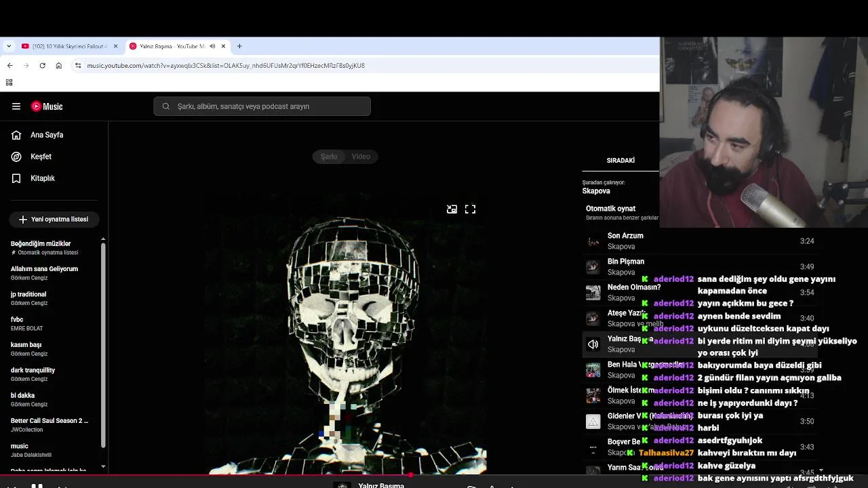868x488 pixels.
Task: Create a playlist with Yeni oynatma listesi
Action: [x=54, y=220]
